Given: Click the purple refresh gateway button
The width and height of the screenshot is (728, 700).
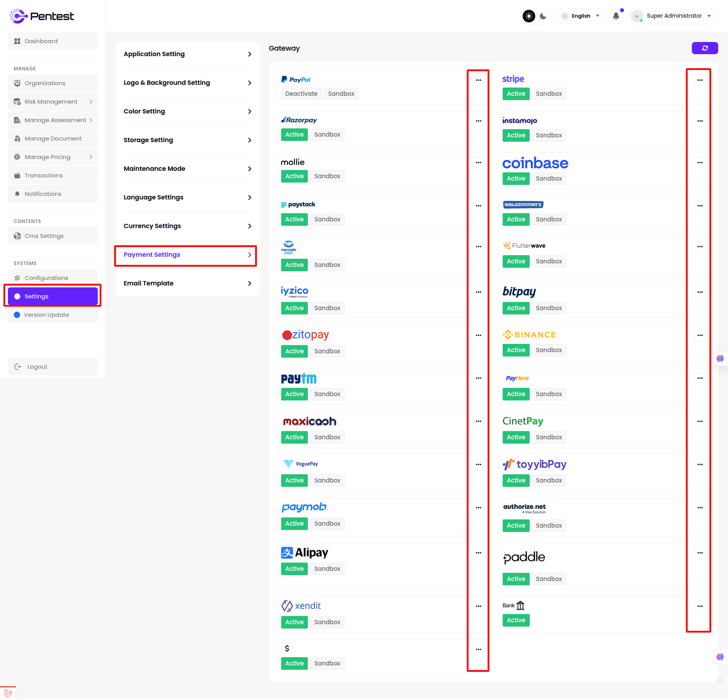Looking at the screenshot, I should [704, 48].
